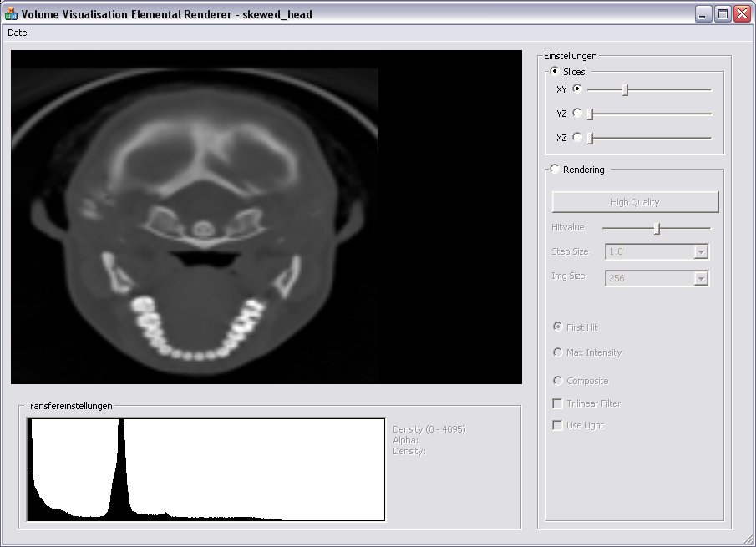The image size is (756, 547).
Task: Choose the Composite render option
Action: coord(557,381)
